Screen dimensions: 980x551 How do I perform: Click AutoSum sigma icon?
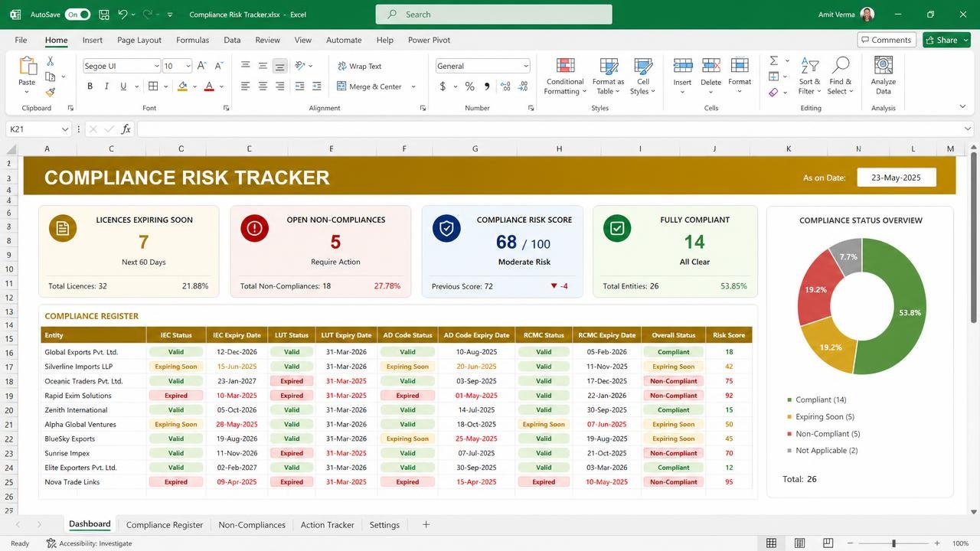pos(774,61)
